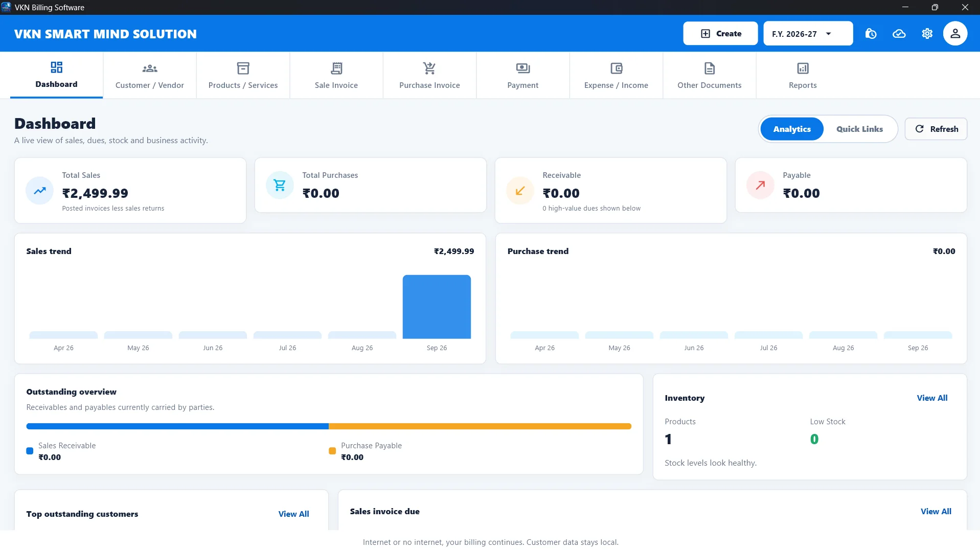Click the blue Sales Receivable legend swatch

tap(30, 451)
